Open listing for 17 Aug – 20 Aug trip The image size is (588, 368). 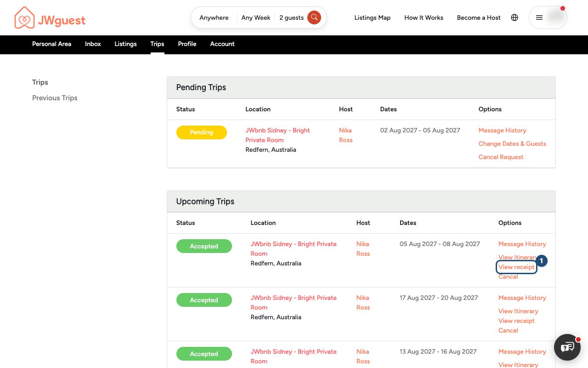tap(294, 303)
